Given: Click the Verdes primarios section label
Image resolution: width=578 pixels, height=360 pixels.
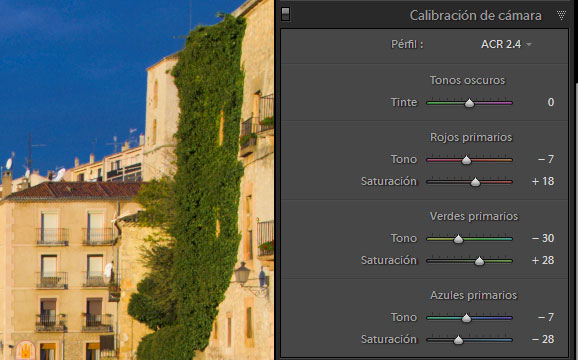Looking at the screenshot, I should [x=474, y=216].
